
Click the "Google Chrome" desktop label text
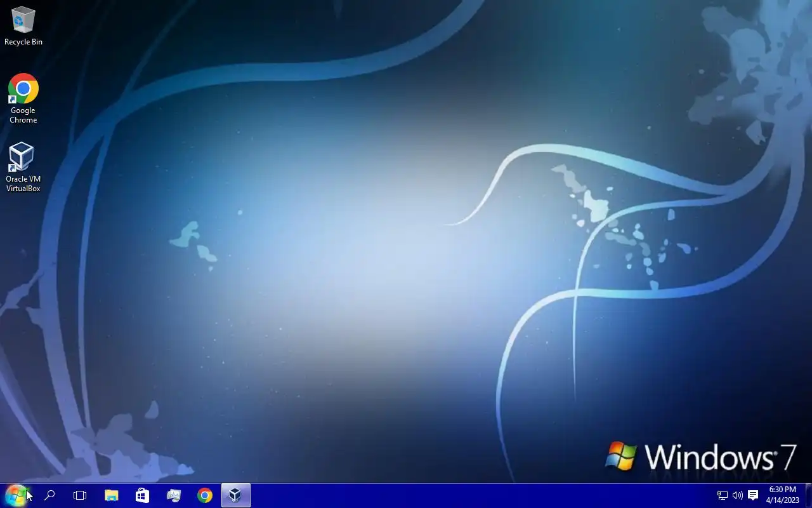(23, 115)
